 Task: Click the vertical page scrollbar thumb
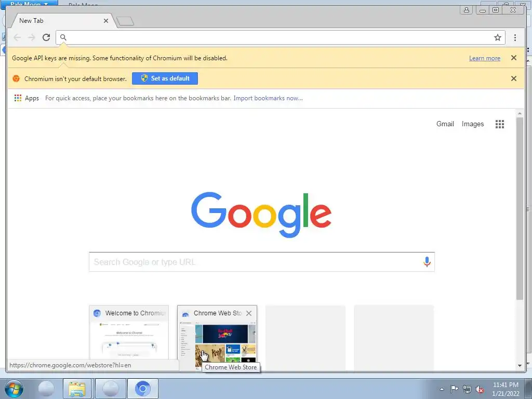point(520,209)
